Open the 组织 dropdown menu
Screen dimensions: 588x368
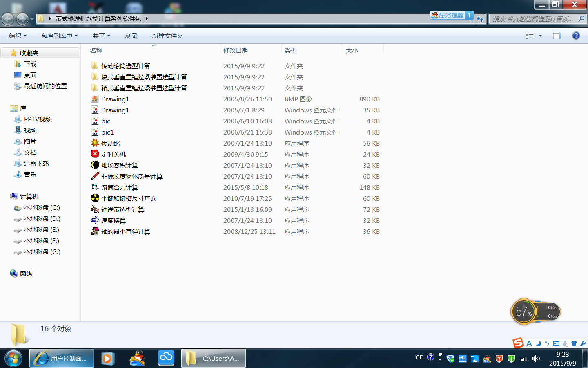(x=18, y=36)
